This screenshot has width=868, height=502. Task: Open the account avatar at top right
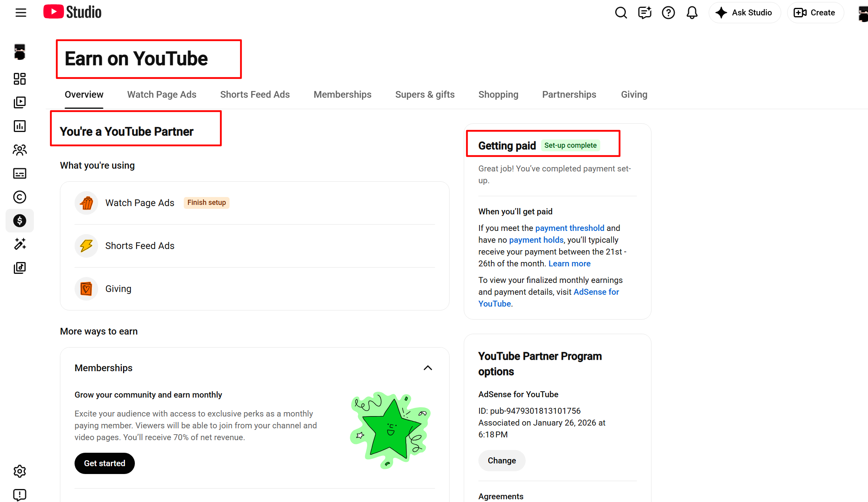tap(863, 13)
